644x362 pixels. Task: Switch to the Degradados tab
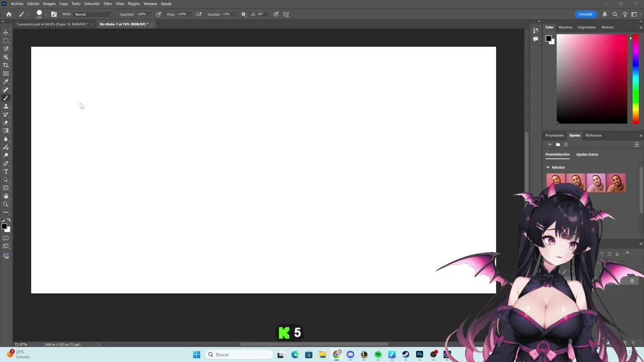(x=587, y=27)
